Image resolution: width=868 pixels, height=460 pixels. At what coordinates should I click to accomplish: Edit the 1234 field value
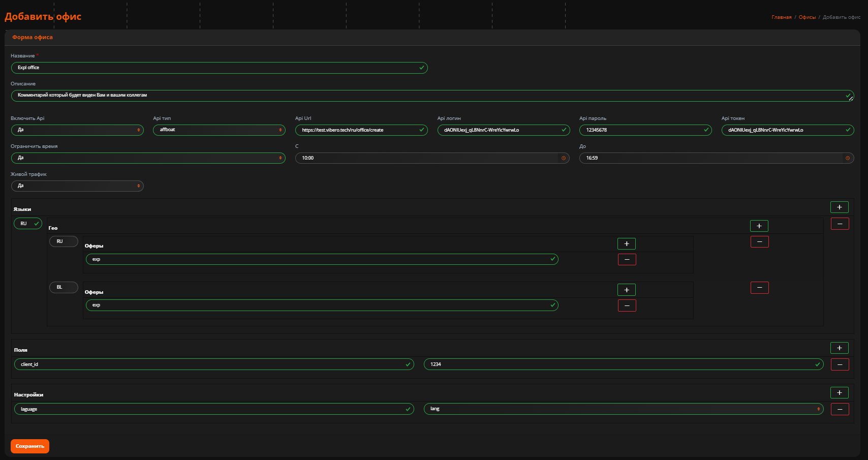(x=624, y=364)
